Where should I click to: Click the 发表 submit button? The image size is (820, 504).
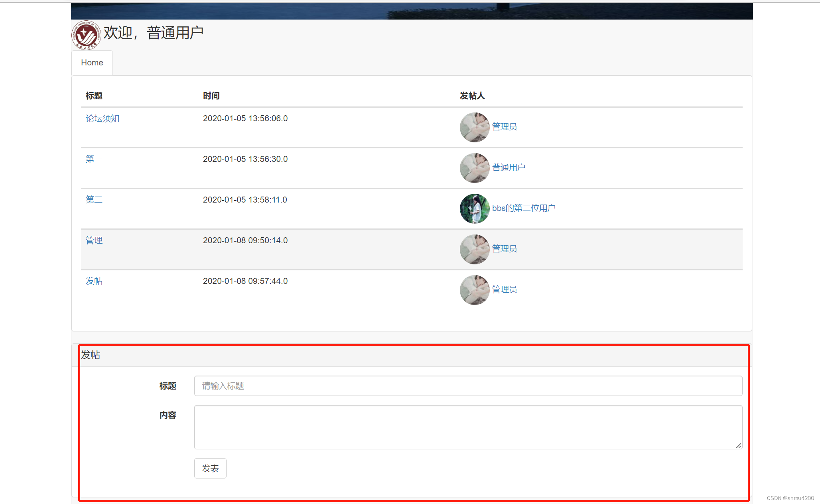click(210, 468)
